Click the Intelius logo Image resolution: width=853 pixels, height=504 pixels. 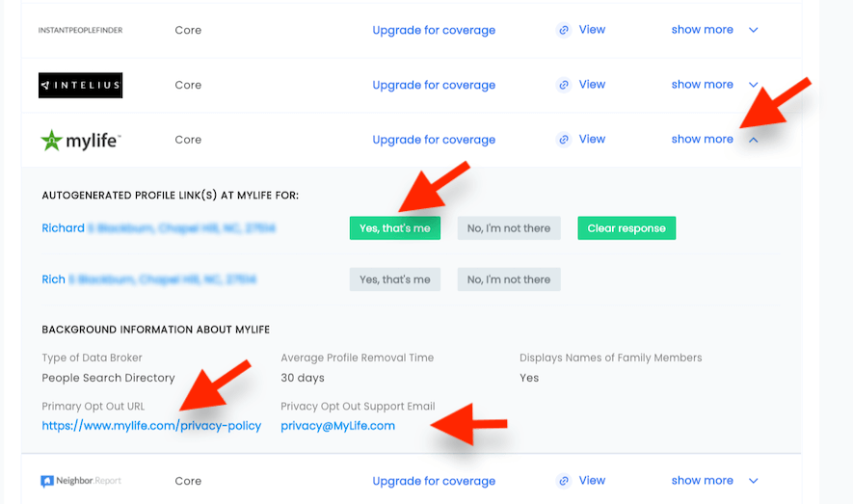(80, 86)
